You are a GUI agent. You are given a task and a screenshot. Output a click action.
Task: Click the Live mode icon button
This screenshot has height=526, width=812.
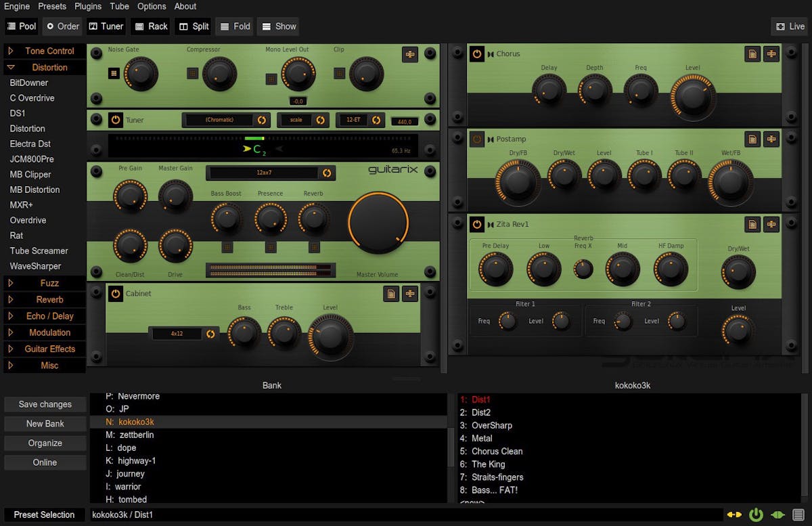pyautogui.click(x=790, y=26)
